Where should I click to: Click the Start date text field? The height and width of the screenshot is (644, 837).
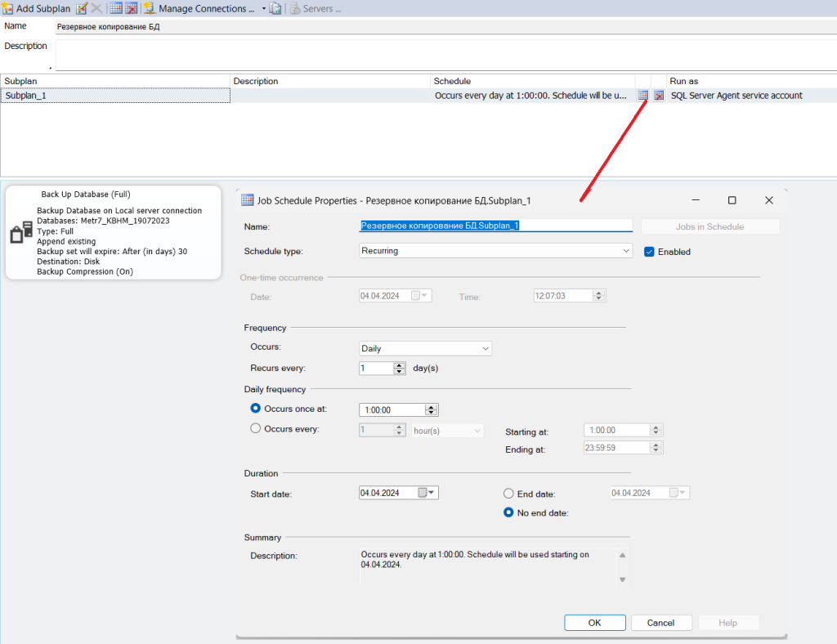[388, 493]
